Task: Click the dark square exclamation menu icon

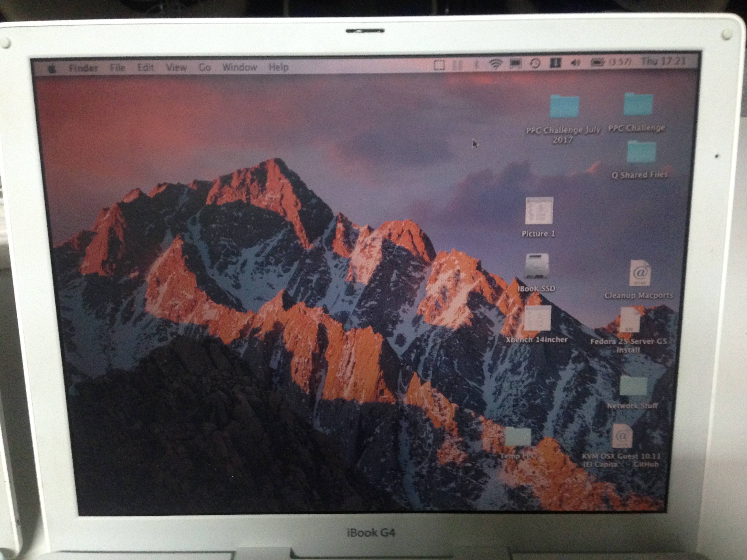Action: 555,63
